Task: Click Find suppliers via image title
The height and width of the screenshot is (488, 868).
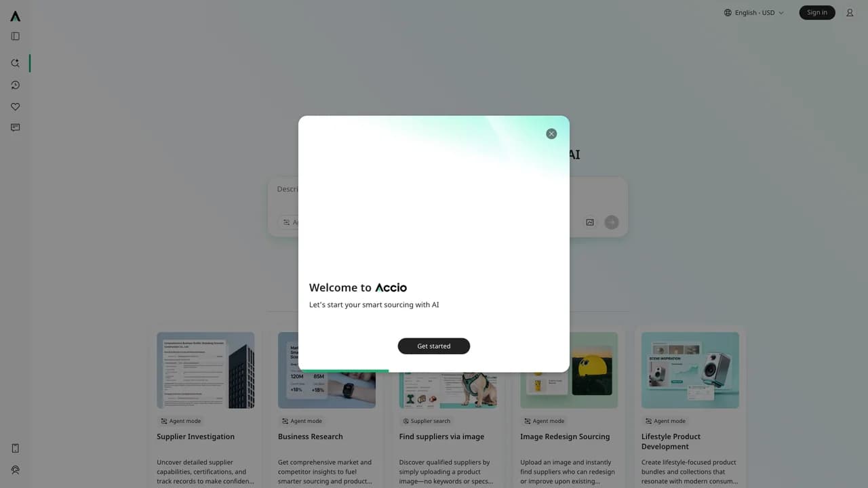Action: pos(441,436)
